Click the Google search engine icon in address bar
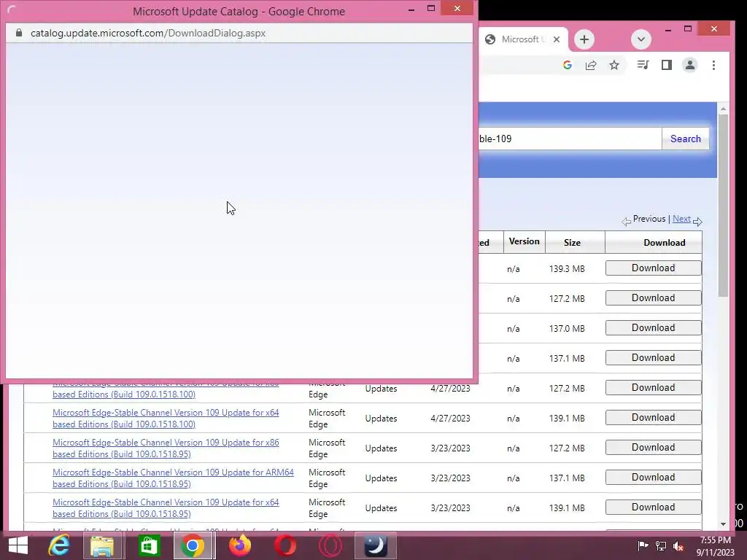Viewport: 747px width, 560px height. [x=567, y=65]
